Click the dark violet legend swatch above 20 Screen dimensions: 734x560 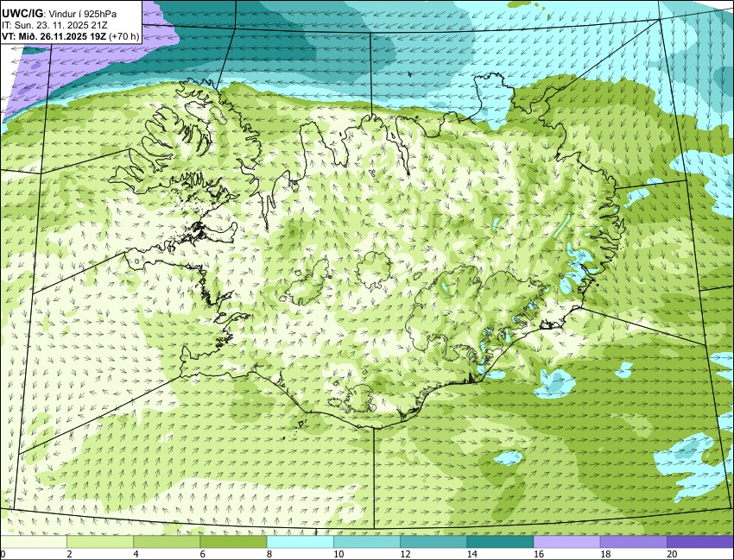[700, 542]
